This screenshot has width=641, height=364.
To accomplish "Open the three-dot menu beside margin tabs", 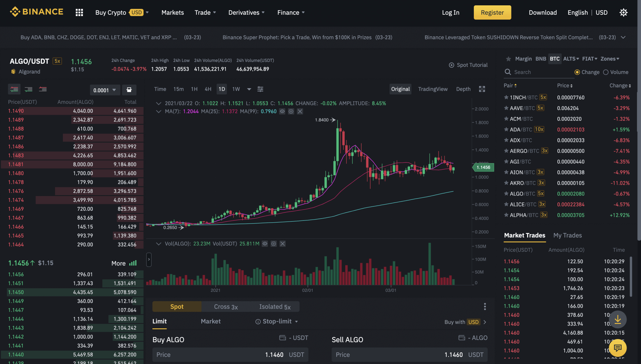I will pos(485,306).
